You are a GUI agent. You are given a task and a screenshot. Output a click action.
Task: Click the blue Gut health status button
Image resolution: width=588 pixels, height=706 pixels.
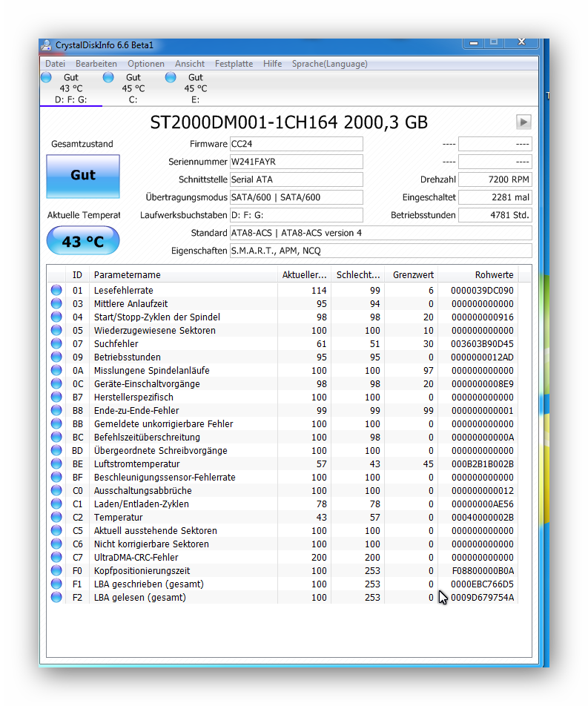83,176
